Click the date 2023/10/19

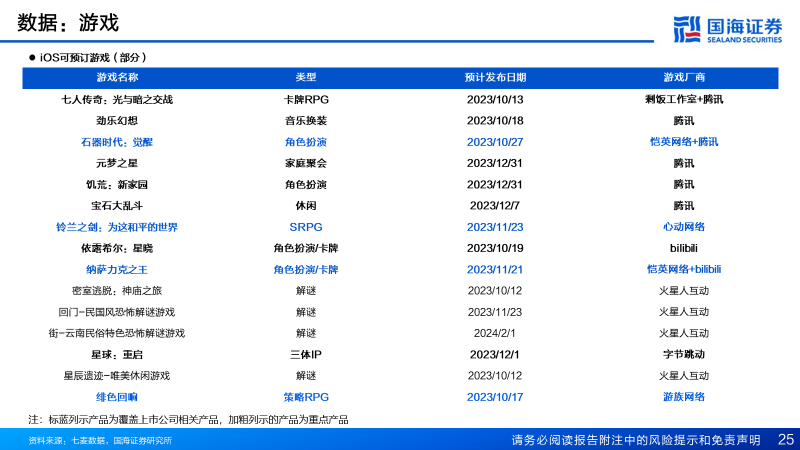(x=495, y=248)
